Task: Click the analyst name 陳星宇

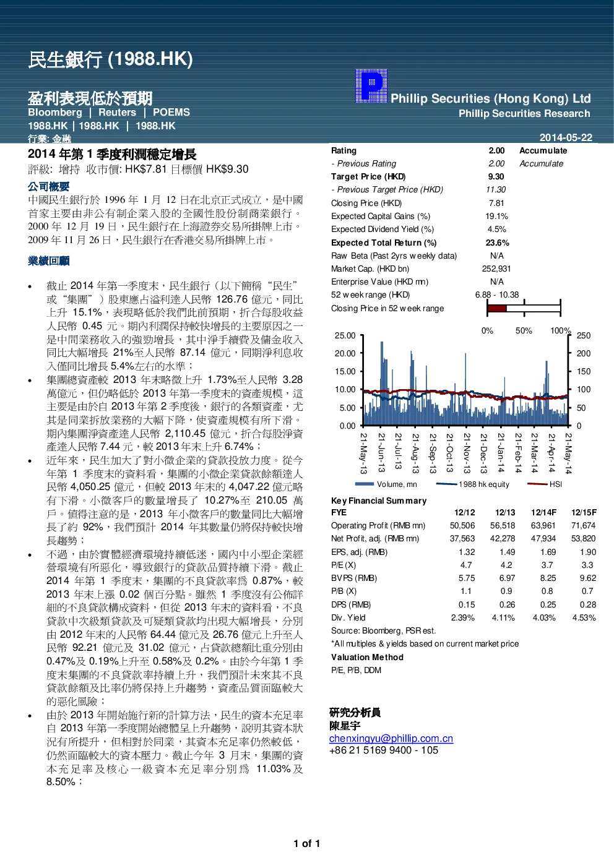Action: 345,725
